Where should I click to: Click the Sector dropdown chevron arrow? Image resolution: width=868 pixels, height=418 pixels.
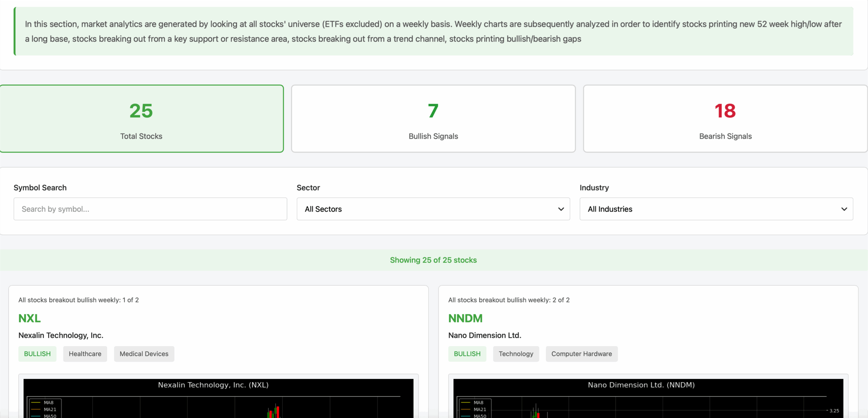tap(561, 209)
